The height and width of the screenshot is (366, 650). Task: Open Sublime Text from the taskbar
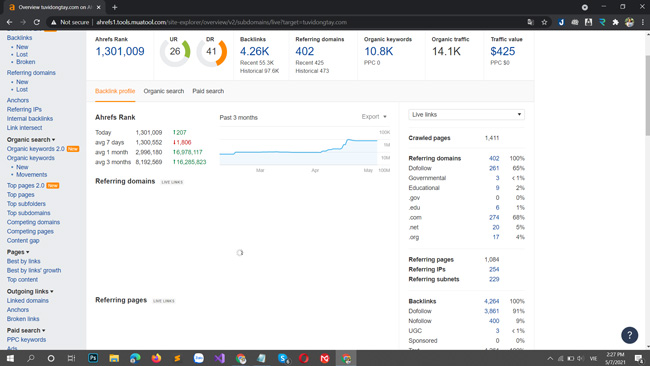pyautogui.click(x=177, y=358)
